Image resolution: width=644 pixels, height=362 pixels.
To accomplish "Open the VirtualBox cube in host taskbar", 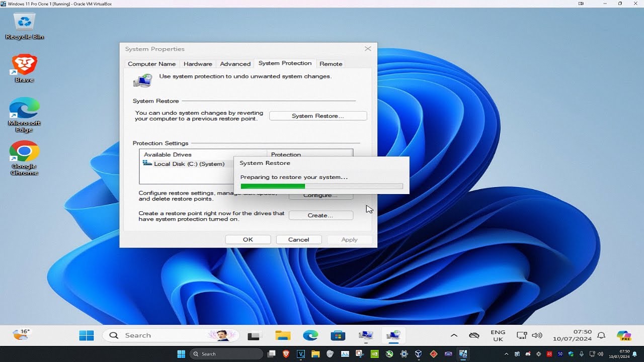I will click(418, 354).
